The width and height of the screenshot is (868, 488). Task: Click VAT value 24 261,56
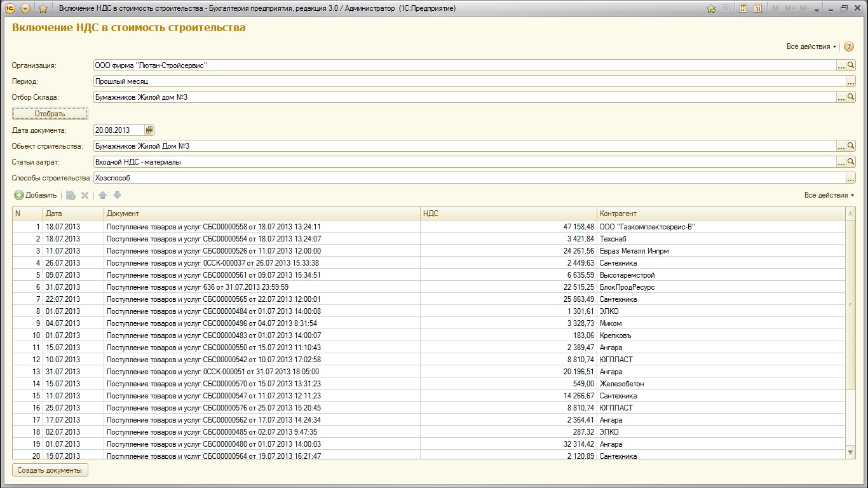508,251
